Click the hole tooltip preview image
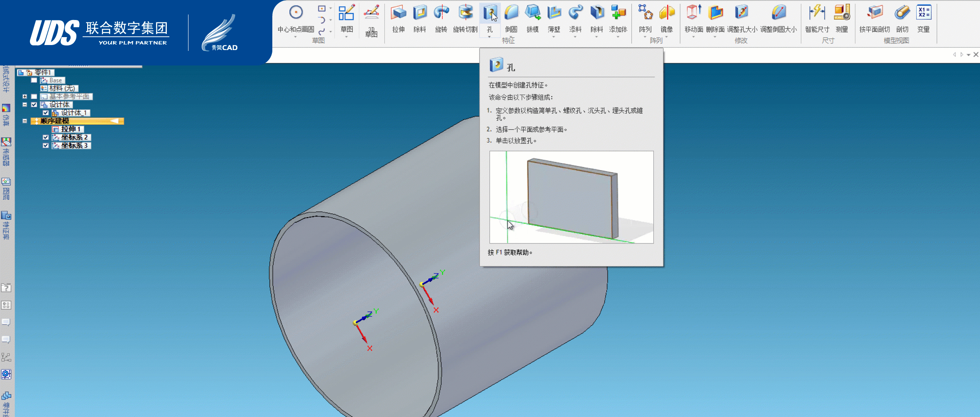Viewport: 980px width, 417px height. coord(571,197)
